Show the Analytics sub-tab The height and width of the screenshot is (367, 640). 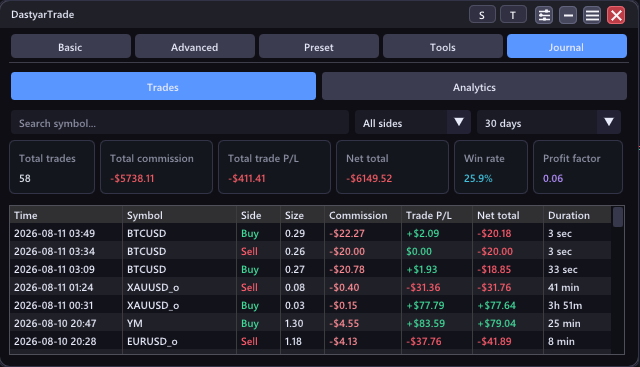[474, 86]
